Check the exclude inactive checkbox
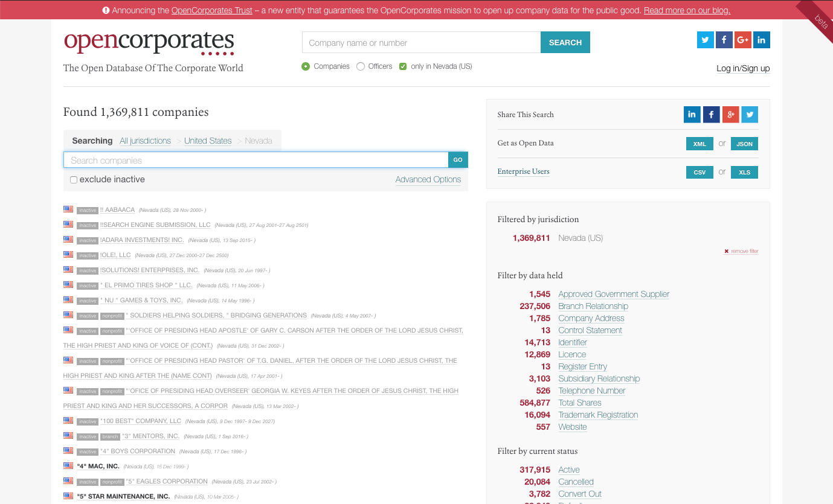The width and height of the screenshot is (833, 504). 74,180
